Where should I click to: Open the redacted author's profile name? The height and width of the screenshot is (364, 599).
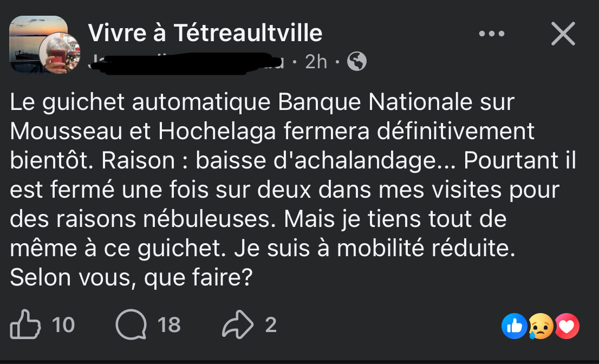pos(184,62)
